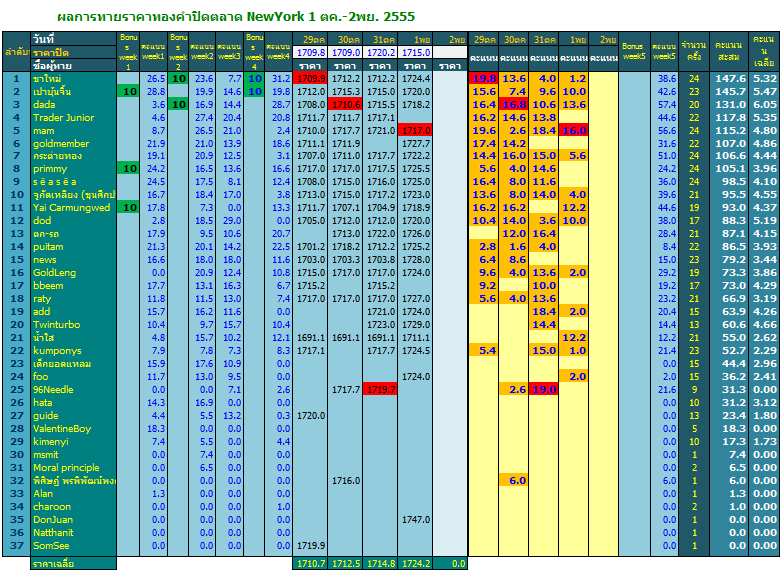Viewport: 783px width, 573px height.
Task: Click the ราคาเฉลี่ย average price label
Action: pos(53,564)
